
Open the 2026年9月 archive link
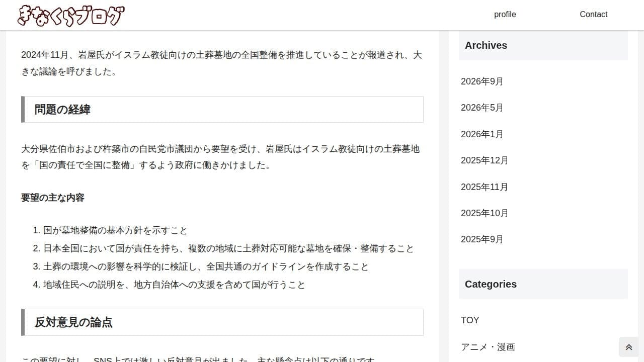pyautogui.click(x=482, y=81)
